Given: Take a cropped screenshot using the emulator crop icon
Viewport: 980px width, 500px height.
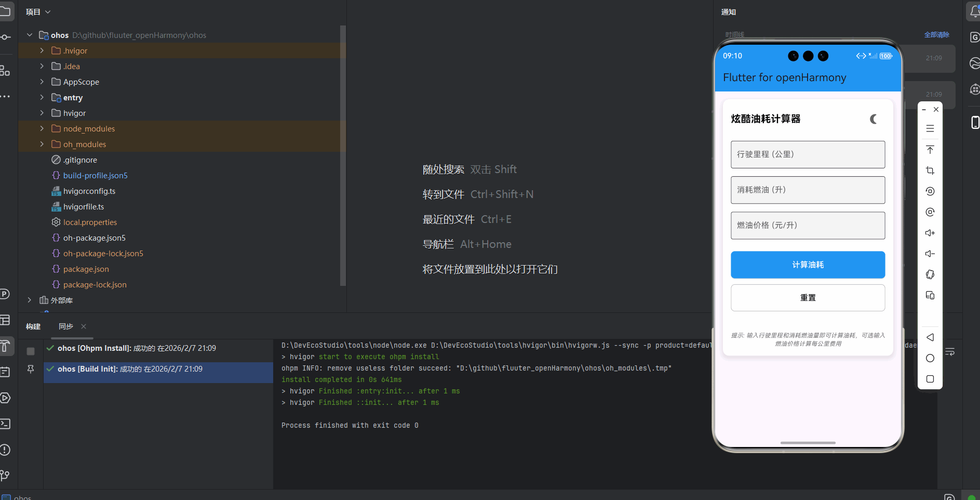Looking at the screenshot, I should coord(930,170).
